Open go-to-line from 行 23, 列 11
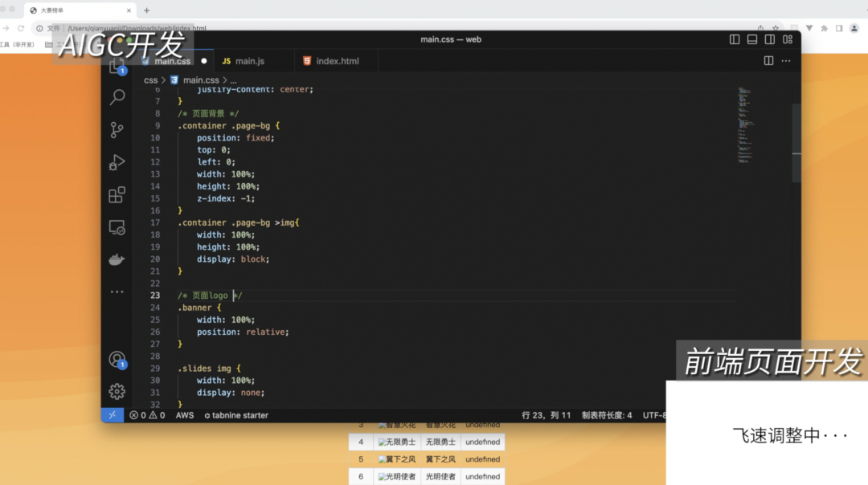 pos(546,415)
